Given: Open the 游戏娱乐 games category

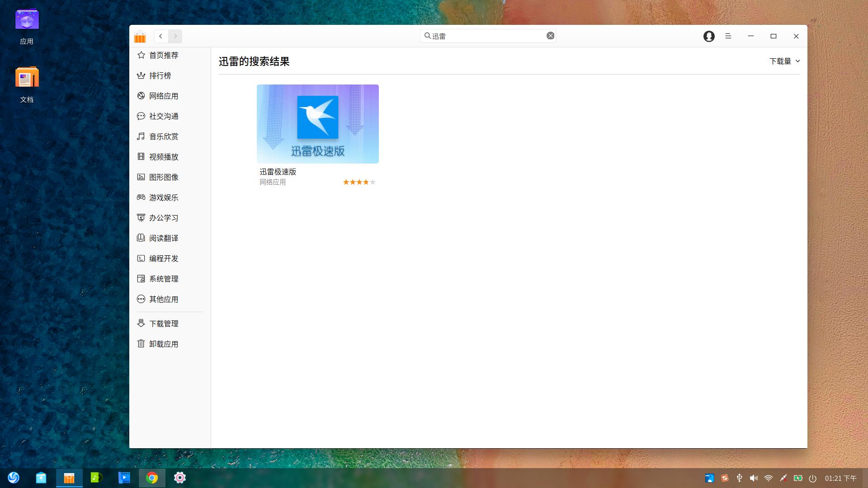Looking at the screenshot, I should pos(164,197).
